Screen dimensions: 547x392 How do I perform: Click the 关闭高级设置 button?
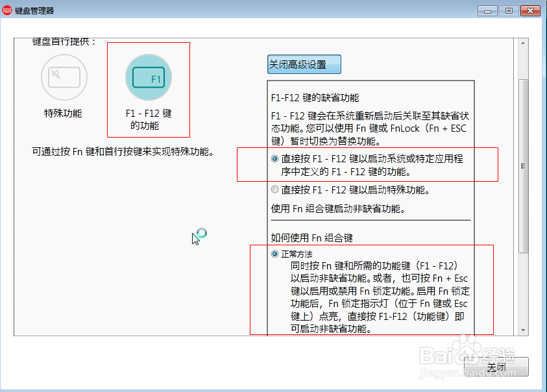[303, 64]
